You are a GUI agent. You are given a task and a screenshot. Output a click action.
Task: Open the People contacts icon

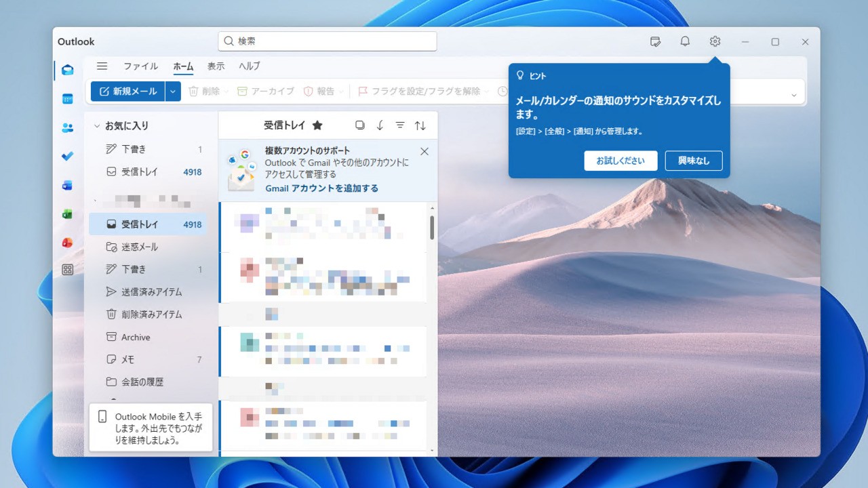[67, 127]
